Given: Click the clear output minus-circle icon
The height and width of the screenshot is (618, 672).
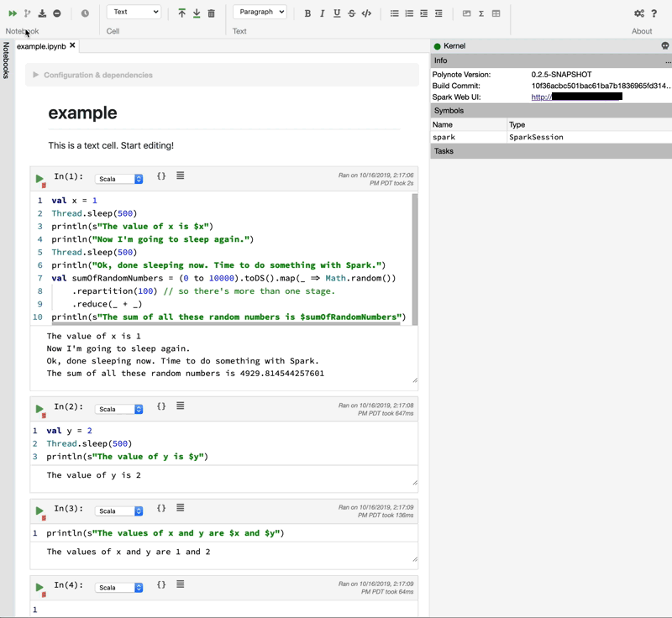Looking at the screenshot, I should (x=56, y=13).
